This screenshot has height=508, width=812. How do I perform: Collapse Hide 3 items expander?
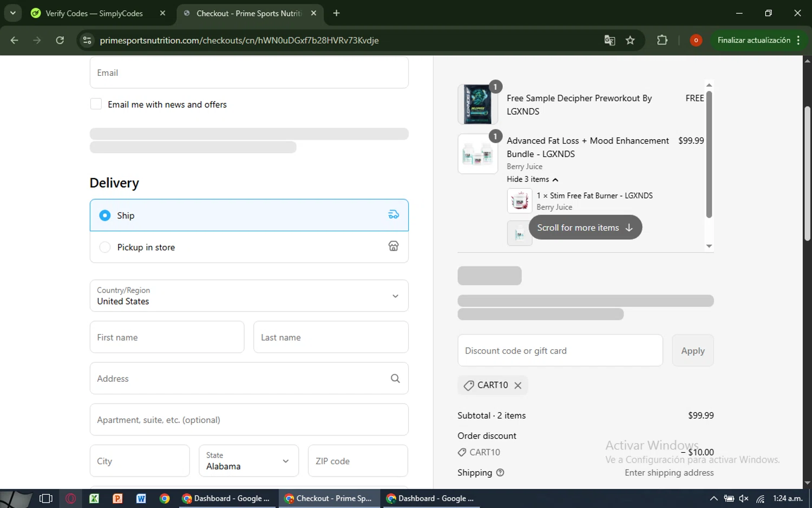[x=533, y=179]
